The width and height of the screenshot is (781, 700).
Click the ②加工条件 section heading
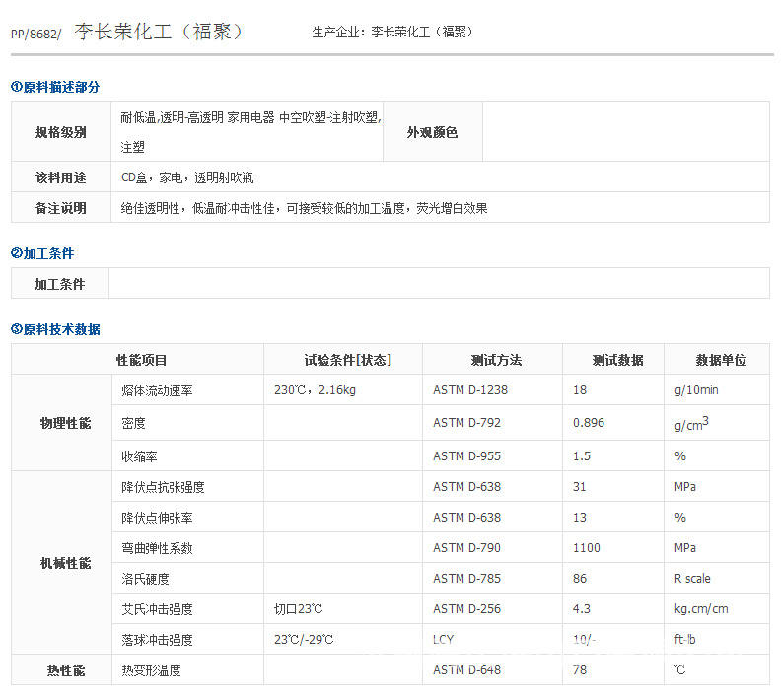42,253
